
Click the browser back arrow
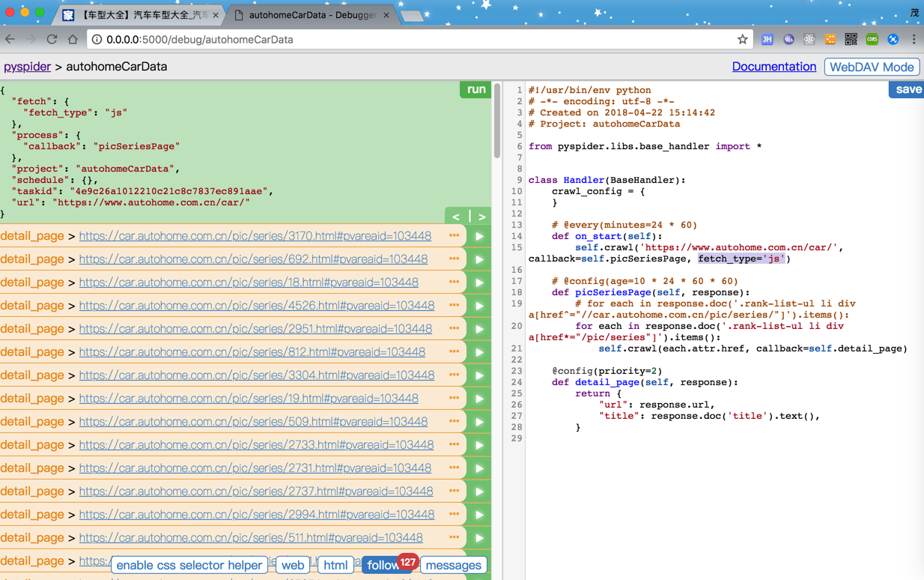[10, 39]
